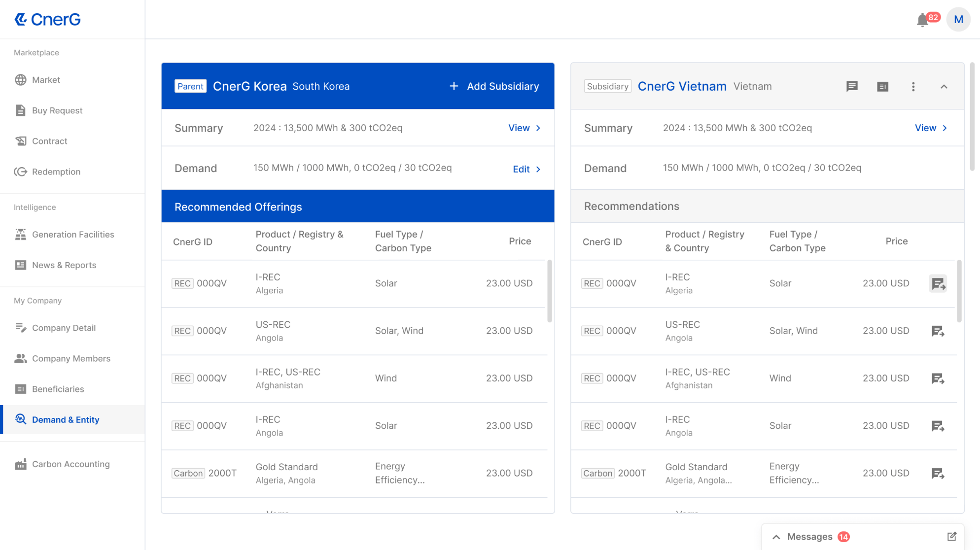Open the notifications bell icon
Viewport: 980px width, 550px height.
(923, 20)
